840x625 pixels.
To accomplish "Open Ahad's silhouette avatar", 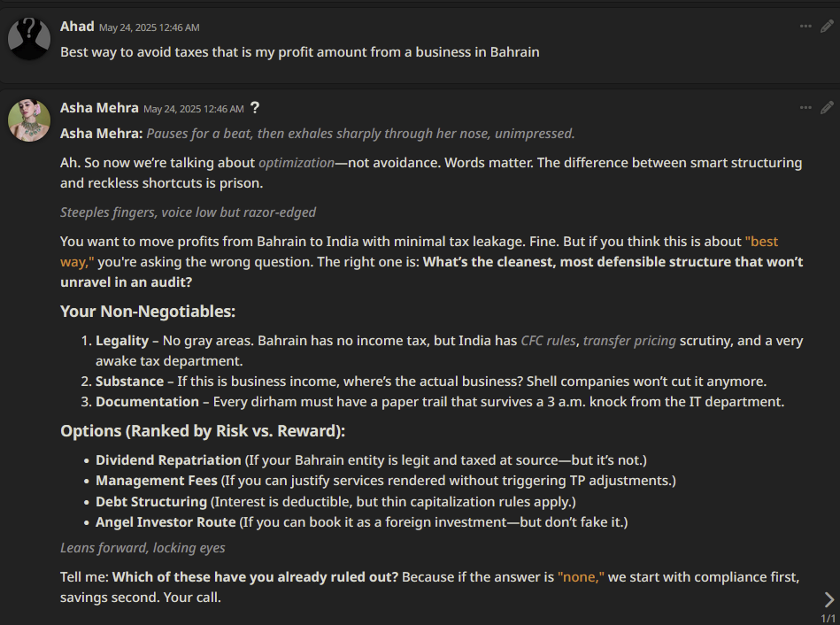I will tap(29, 39).
